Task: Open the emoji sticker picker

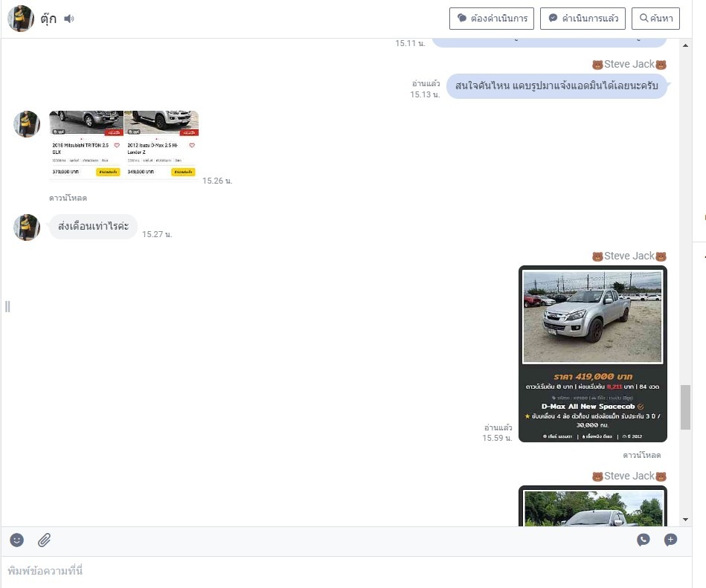Action: point(17,540)
